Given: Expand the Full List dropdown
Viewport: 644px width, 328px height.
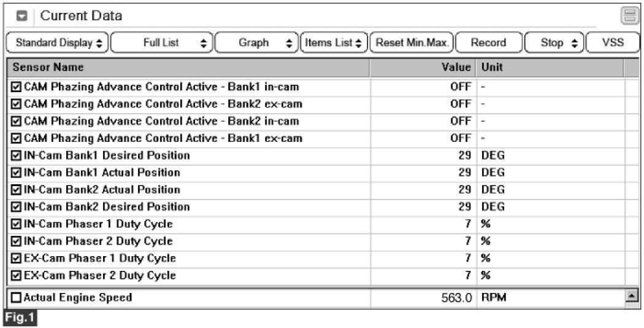Looking at the screenshot, I should pos(161,43).
